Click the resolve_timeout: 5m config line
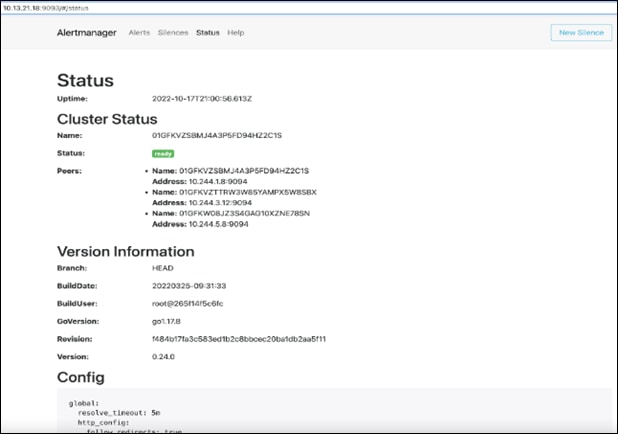This screenshot has width=618, height=434. click(119, 413)
